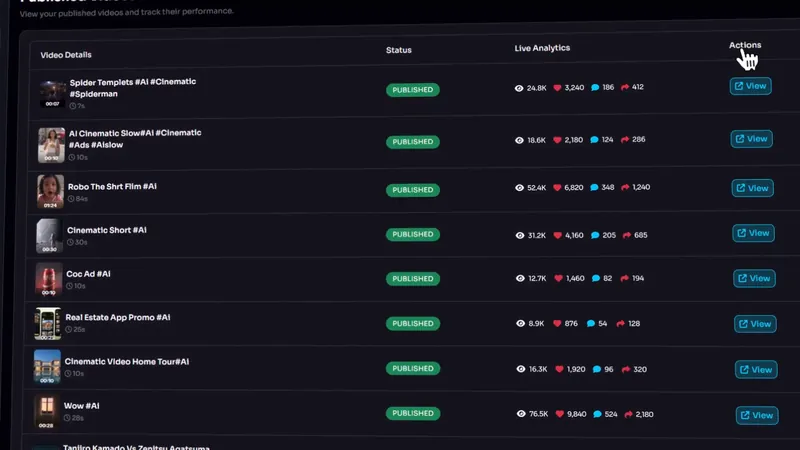Click the heart icon for Real Estate App Promo
This screenshot has width=800, height=450.
coord(557,323)
